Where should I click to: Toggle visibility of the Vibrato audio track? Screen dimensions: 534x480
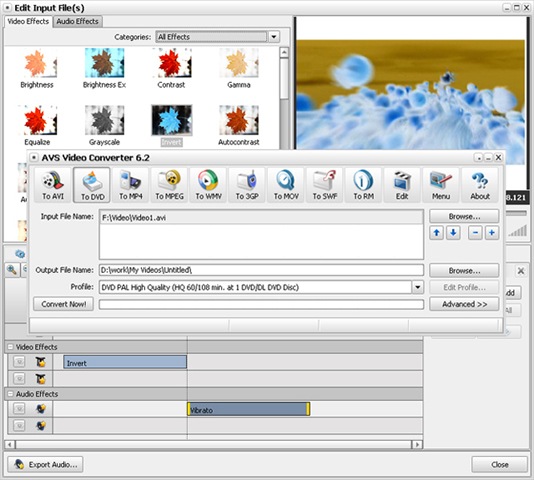coord(19,408)
